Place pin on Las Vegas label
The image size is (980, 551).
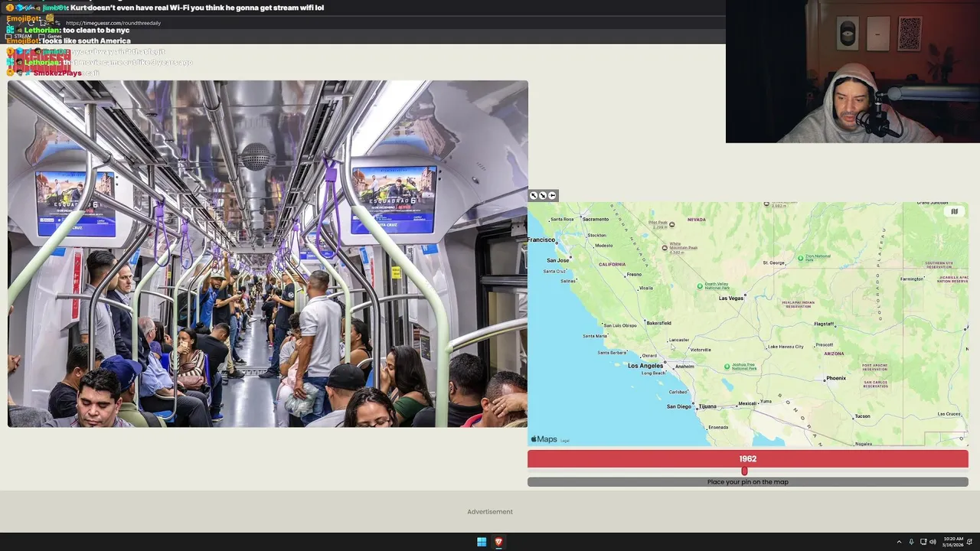coord(731,298)
